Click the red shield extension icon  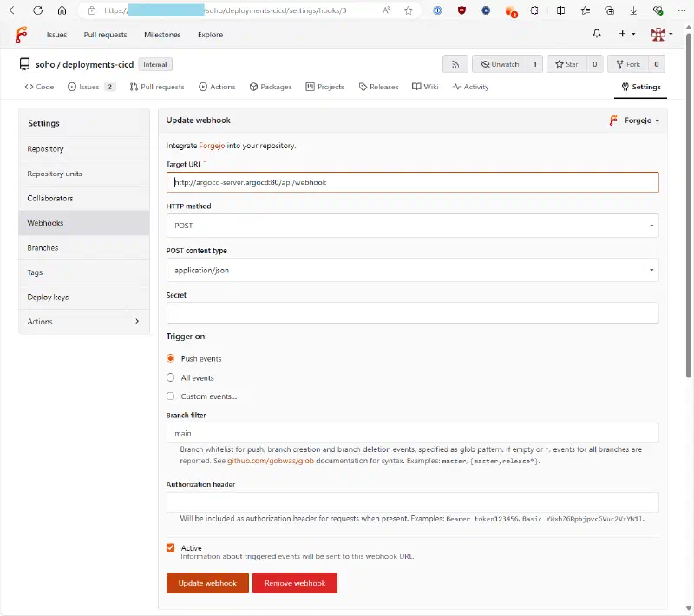pyautogui.click(x=462, y=10)
